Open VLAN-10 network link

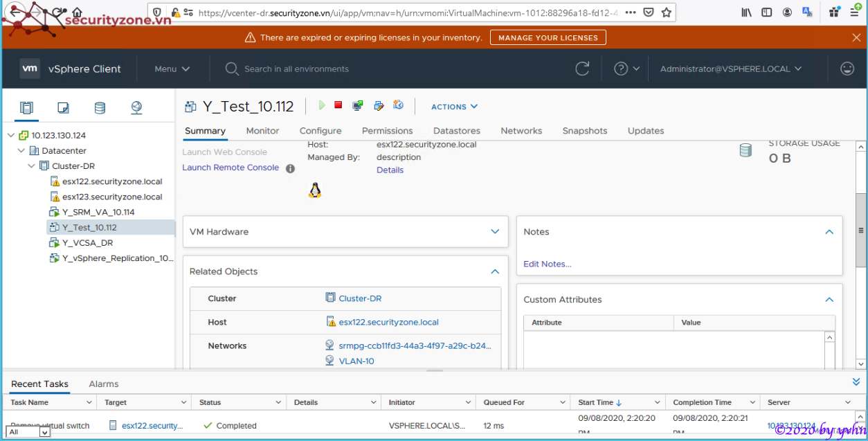point(356,361)
